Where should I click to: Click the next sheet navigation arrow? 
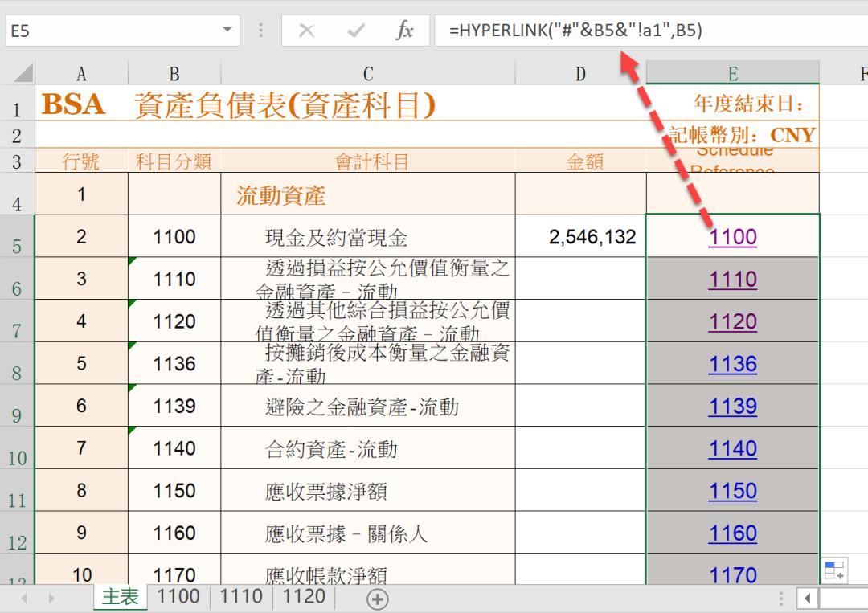tap(50, 599)
